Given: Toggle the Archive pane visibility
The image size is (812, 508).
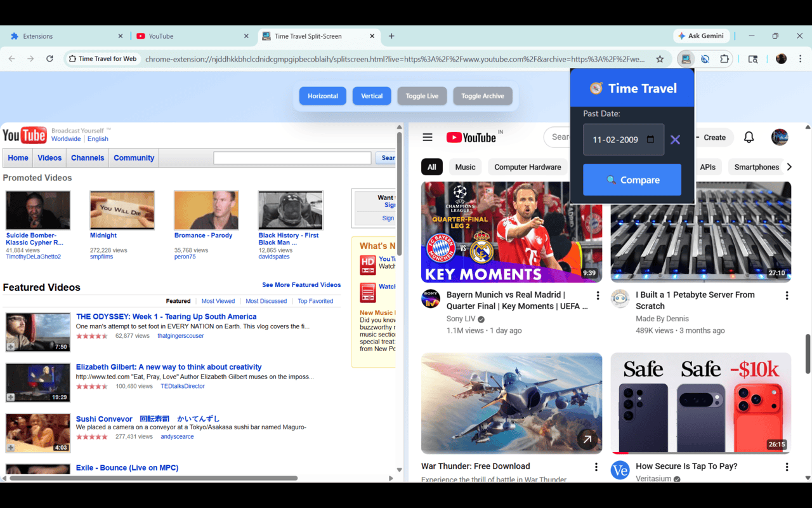Looking at the screenshot, I should click(x=483, y=96).
